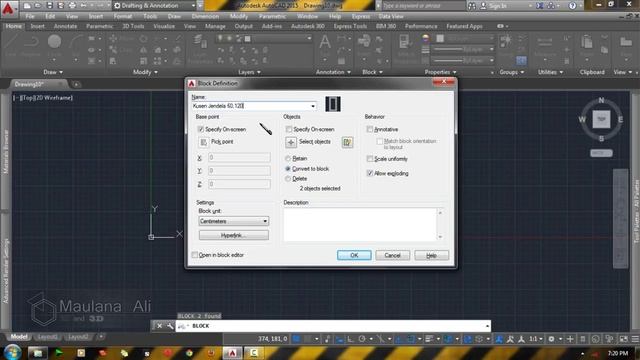640x360 pixels.
Task: Open the Insert ribbon tab
Action: pos(38,26)
